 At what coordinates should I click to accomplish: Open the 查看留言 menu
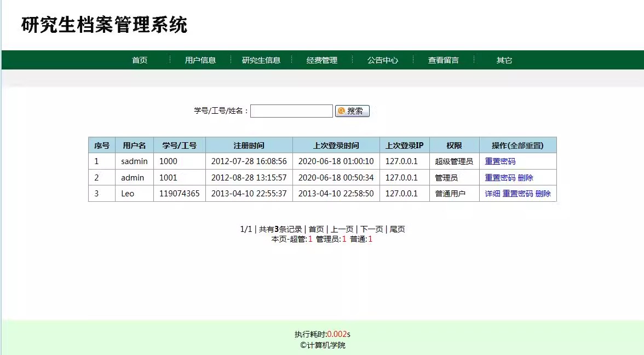[x=444, y=60]
